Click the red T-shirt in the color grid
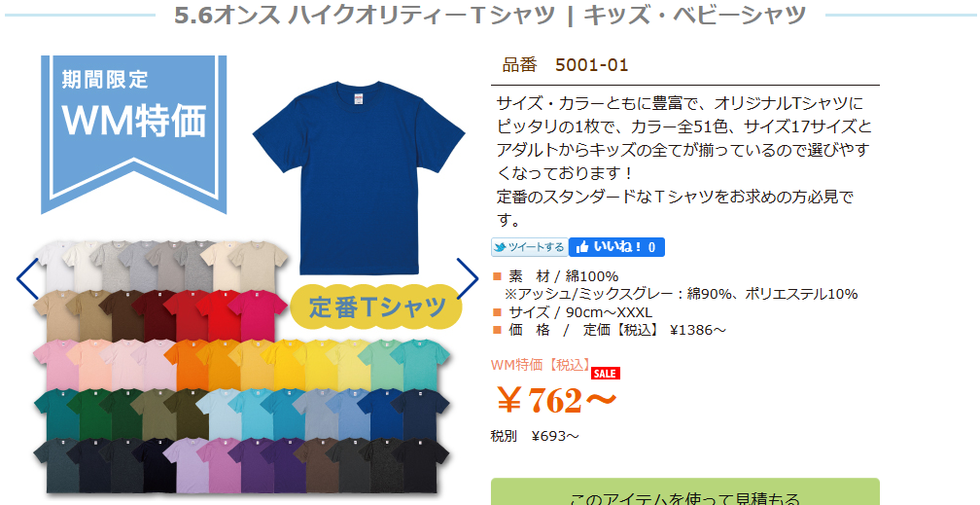 tap(216, 313)
